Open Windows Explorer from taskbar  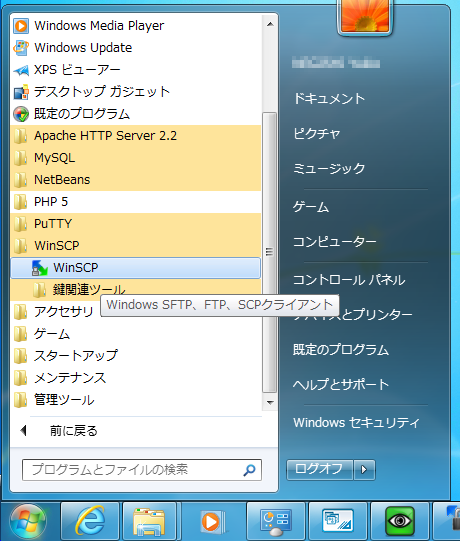149,521
